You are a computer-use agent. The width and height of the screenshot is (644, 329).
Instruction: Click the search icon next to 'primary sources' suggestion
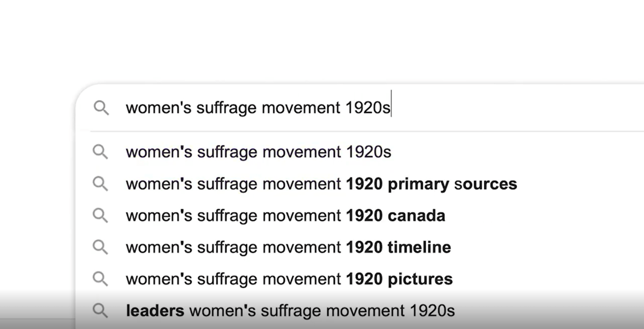point(100,184)
